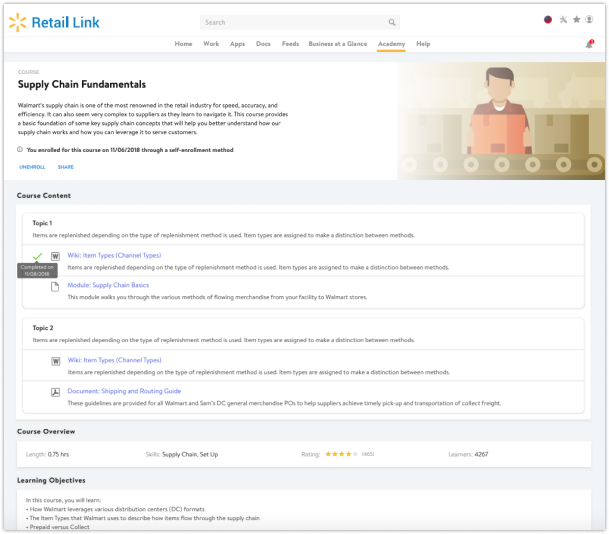Click the Course Overview heading
Image resolution: width=609 pixels, height=534 pixels.
tap(46, 431)
